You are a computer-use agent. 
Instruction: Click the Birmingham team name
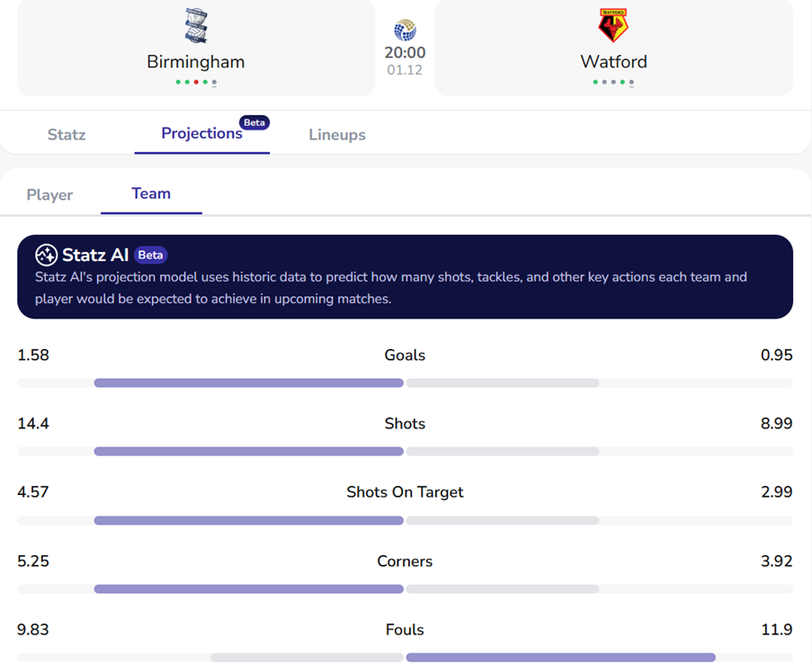point(196,62)
